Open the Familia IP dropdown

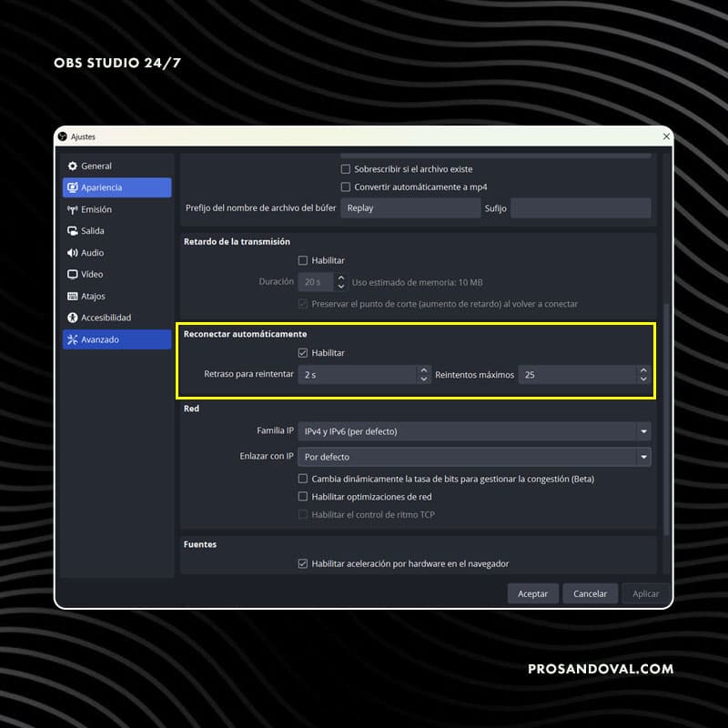pos(474,431)
